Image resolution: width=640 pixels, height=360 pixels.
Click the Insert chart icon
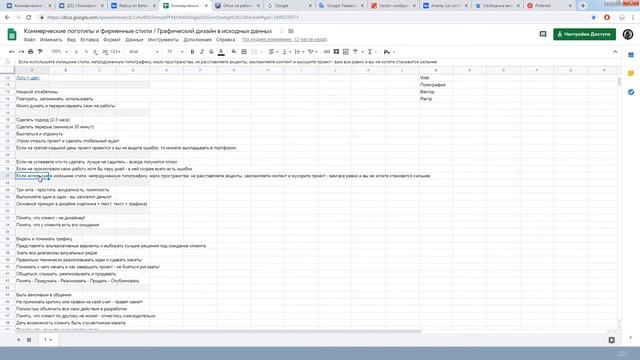click(346, 52)
